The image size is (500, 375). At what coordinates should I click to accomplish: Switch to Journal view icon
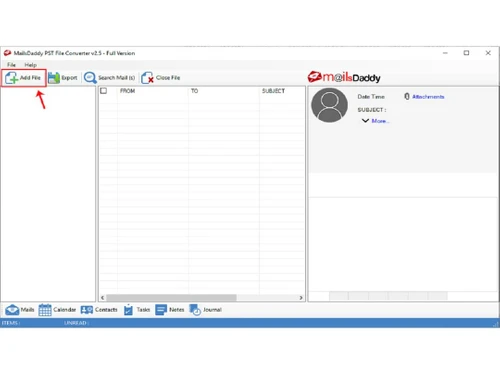195,310
